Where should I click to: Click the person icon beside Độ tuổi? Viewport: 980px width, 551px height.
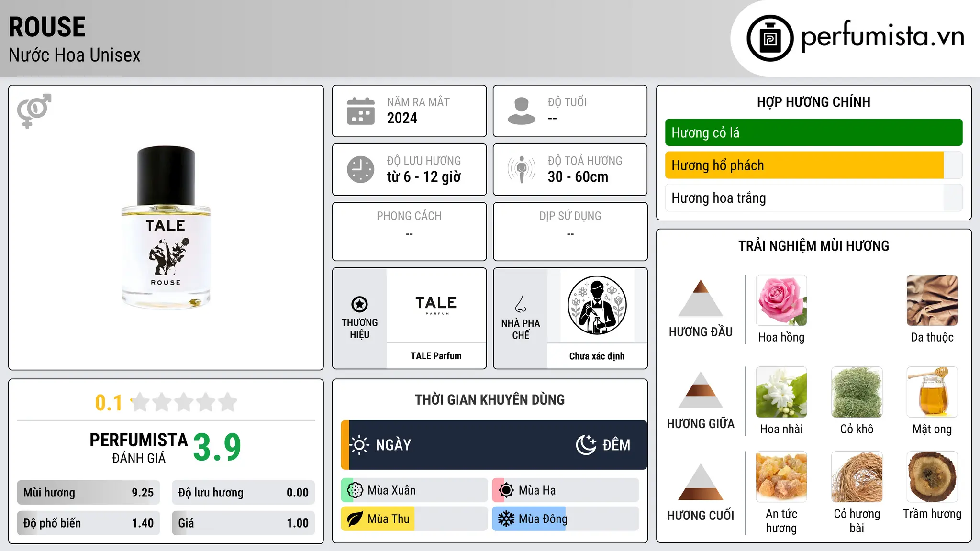(521, 111)
